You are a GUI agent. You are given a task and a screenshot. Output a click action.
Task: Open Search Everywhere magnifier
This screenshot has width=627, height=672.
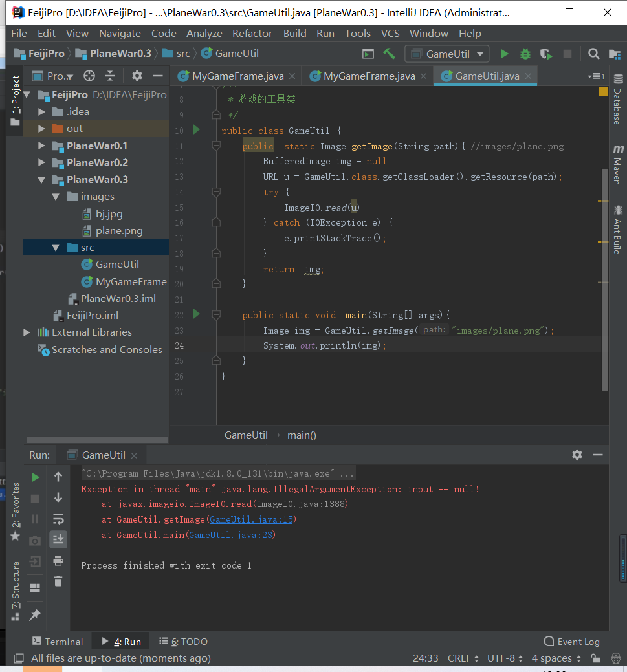(593, 54)
